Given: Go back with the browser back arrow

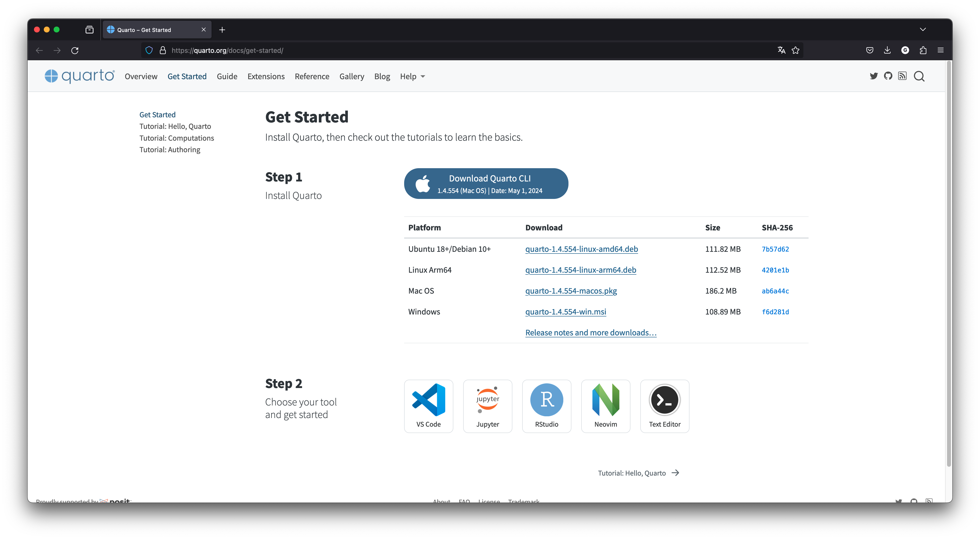Looking at the screenshot, I should (39, 50).
